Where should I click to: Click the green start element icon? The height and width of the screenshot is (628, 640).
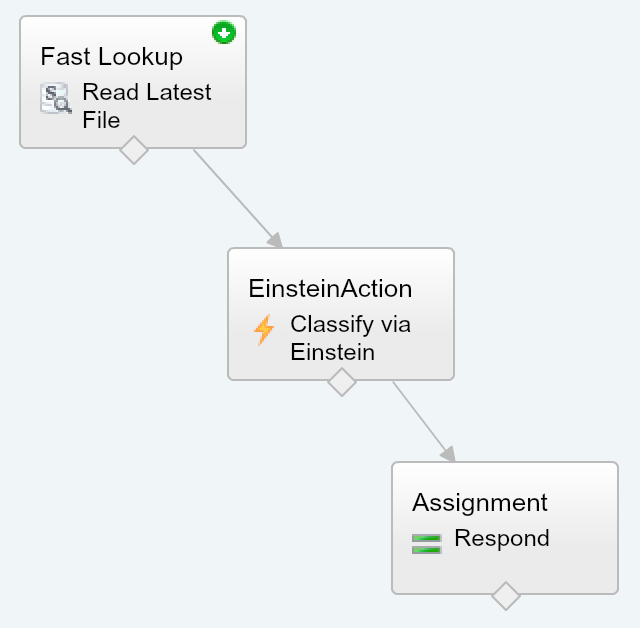pyautogui.click(x=224, y=34)
